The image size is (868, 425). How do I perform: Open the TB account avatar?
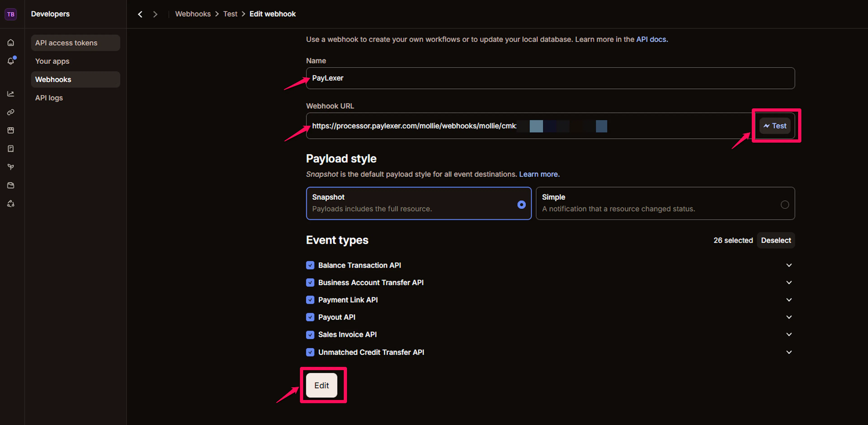pyautogui.click(x=11, y=14)
